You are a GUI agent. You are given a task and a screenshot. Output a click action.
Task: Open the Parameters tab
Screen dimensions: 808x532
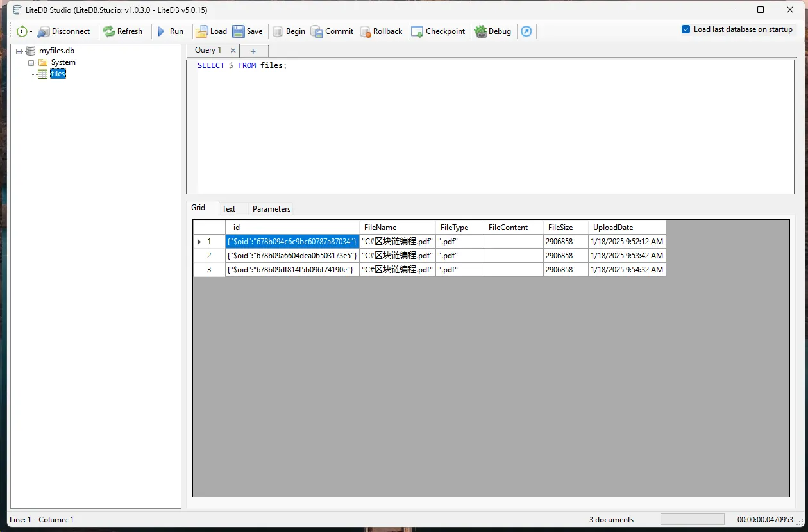(x=271, y=209)
